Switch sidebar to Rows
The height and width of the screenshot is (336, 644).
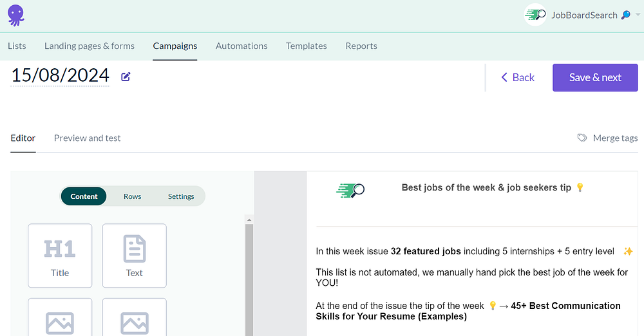[x=132, y=196]
